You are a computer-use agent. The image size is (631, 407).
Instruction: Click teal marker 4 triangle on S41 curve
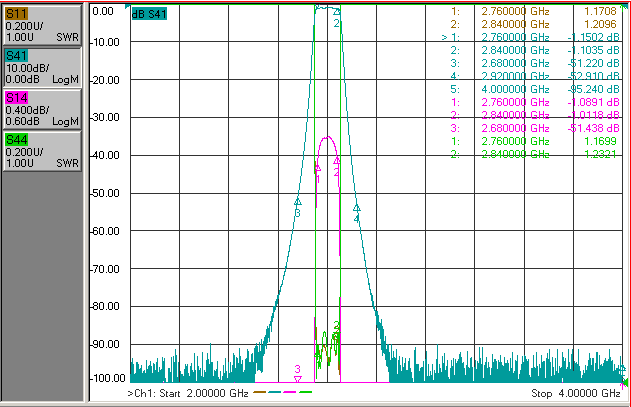point(357,208)
